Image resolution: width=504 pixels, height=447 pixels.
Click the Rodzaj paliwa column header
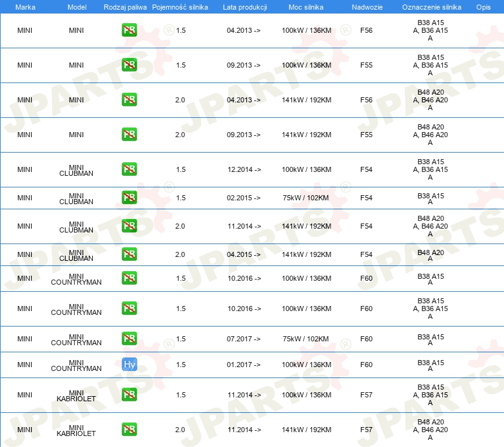pyautogui.click(x=125, y=7)
